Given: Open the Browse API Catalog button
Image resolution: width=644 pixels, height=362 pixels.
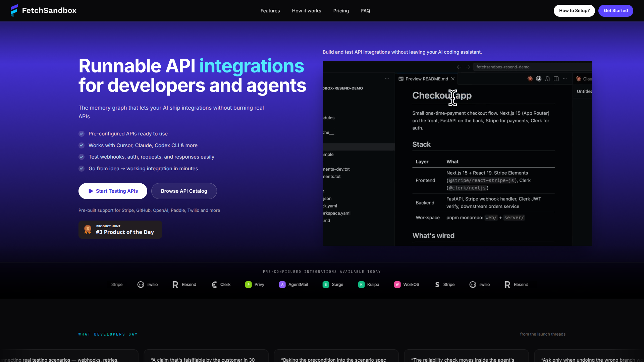Looking at the screenshot, I should tap(184, 191).
